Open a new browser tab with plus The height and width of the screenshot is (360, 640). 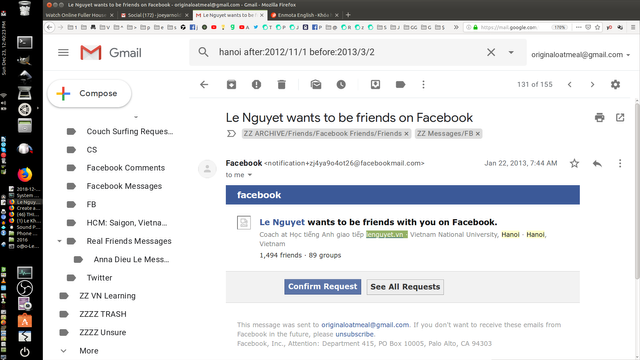tap(348, 15)
